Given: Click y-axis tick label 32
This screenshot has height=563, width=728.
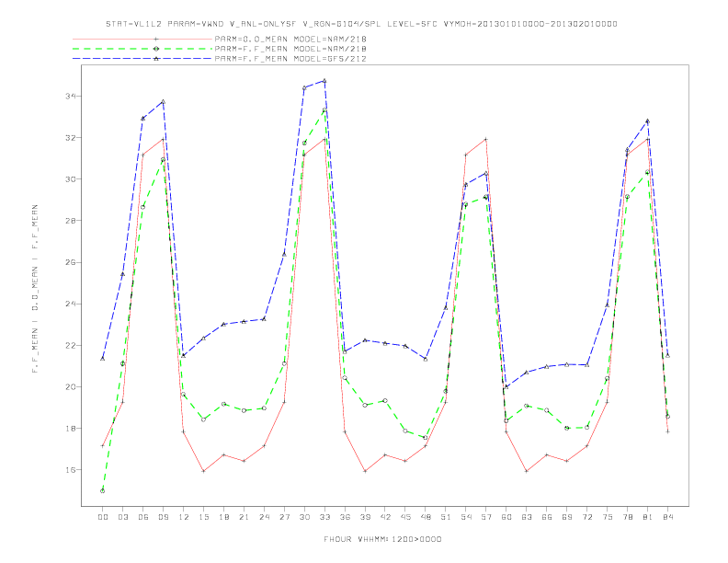Looking at the screenshot, I should tap(70, 137).
